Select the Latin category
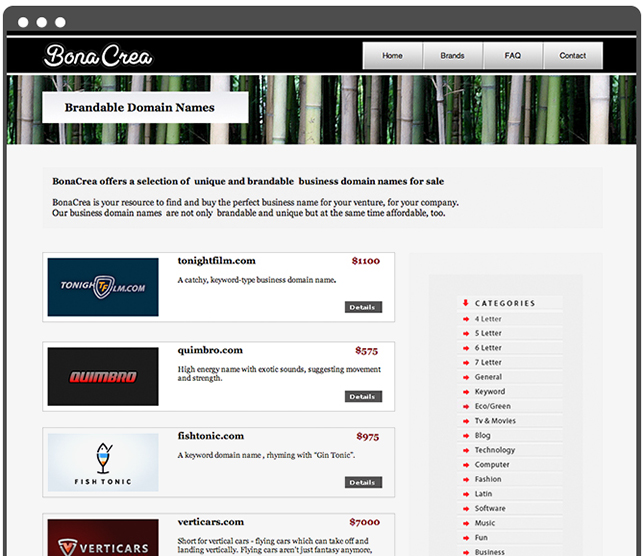This screenshot has height=556, width=644. (483, 494)
